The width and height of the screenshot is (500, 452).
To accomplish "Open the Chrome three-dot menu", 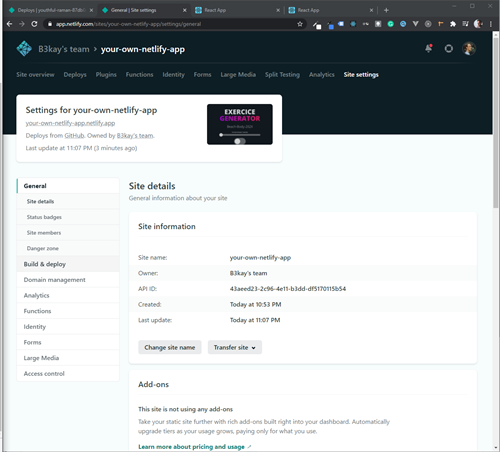I will pyautogui.click(x=491, y=24).
